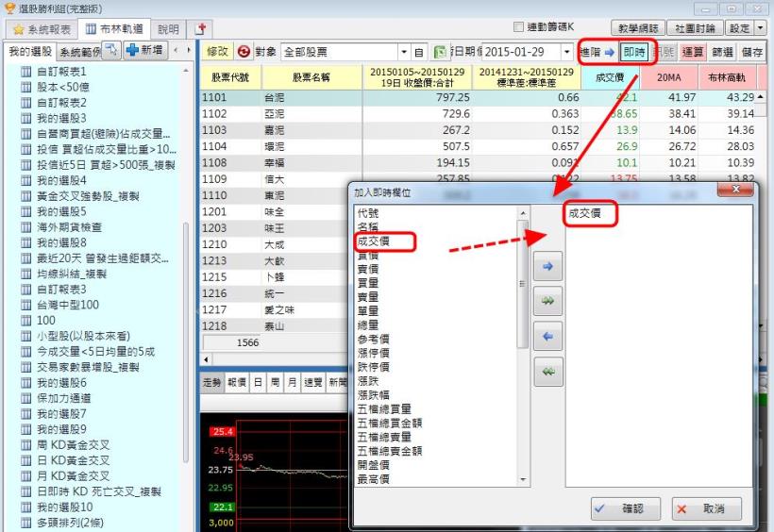Click the 即時 button
Viewport: 774px width, 532px height.
pyautogui.click(x=634, y=51)
